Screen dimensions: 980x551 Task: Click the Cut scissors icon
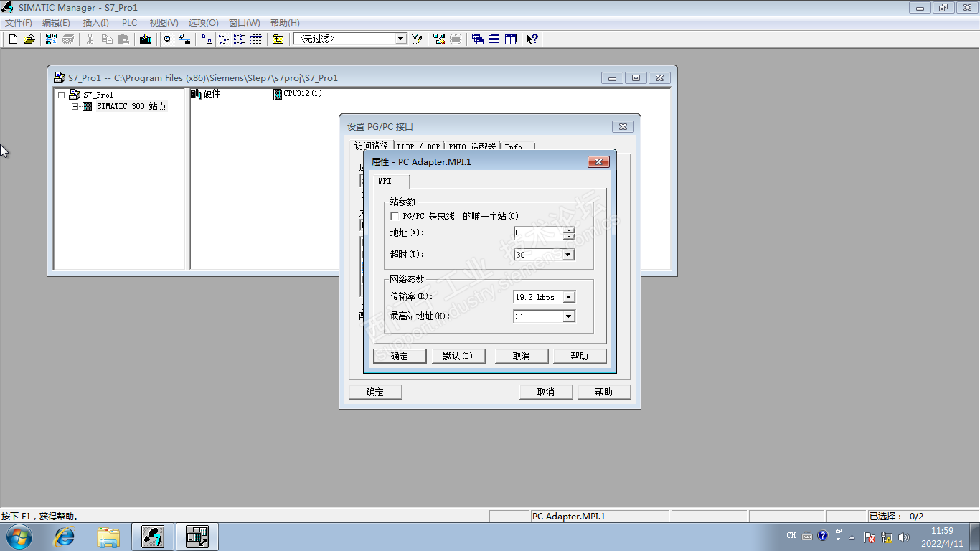[x=90, y=39]
